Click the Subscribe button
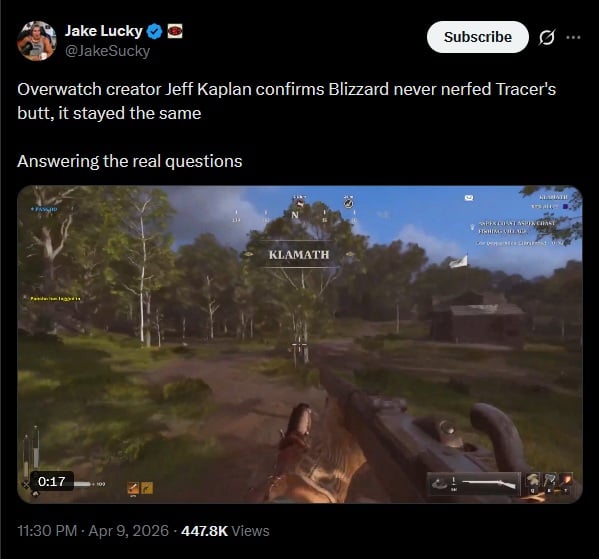Image resolution: width=599 pixels, height=559 pixels. [x=478, y=37]
